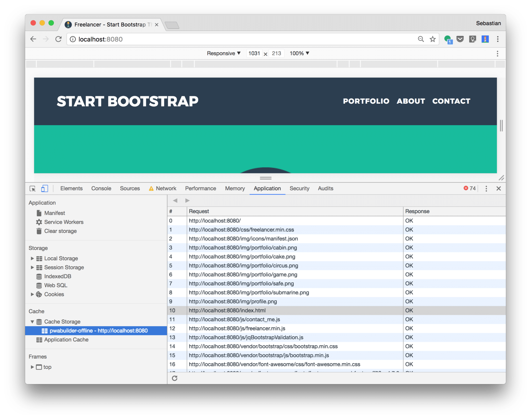Click the Request column header
This screenshot has height=420, width=531.
295,211
